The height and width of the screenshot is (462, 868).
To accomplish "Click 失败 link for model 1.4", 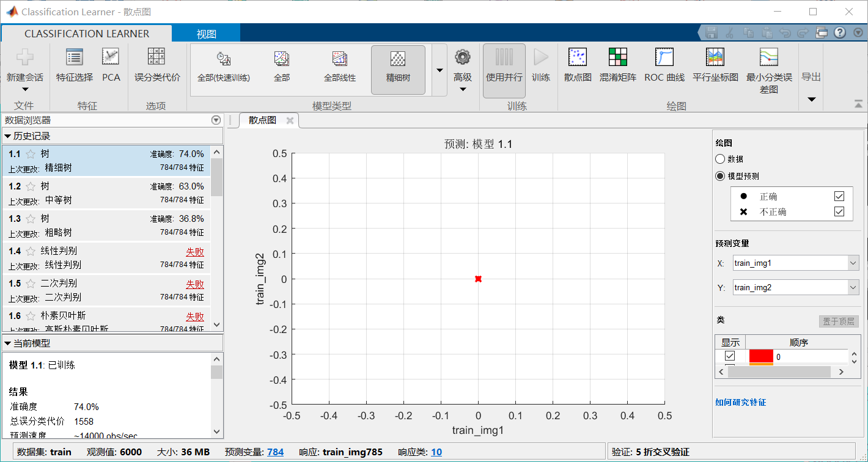I will [x=195, y=252].
